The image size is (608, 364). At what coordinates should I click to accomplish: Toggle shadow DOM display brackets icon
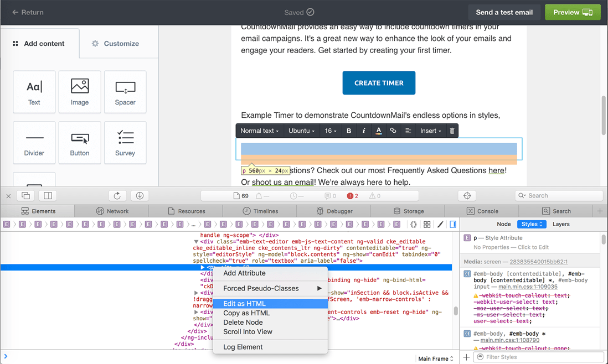(413, 224)
